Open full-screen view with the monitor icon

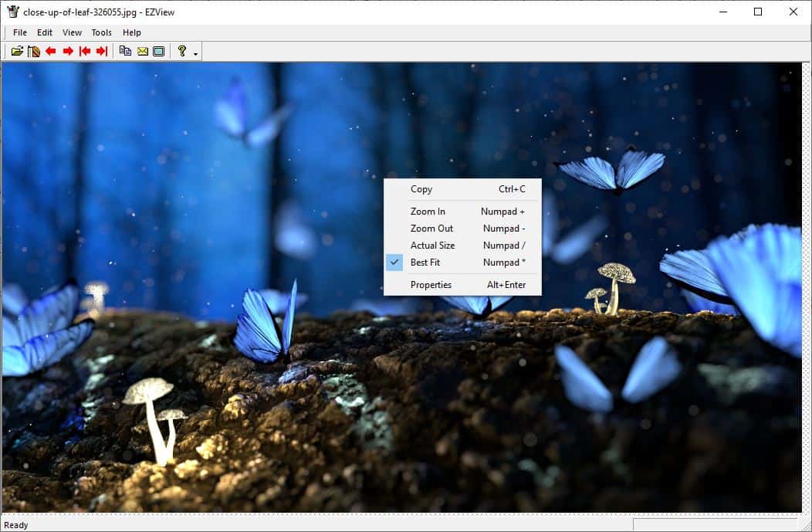159,51
